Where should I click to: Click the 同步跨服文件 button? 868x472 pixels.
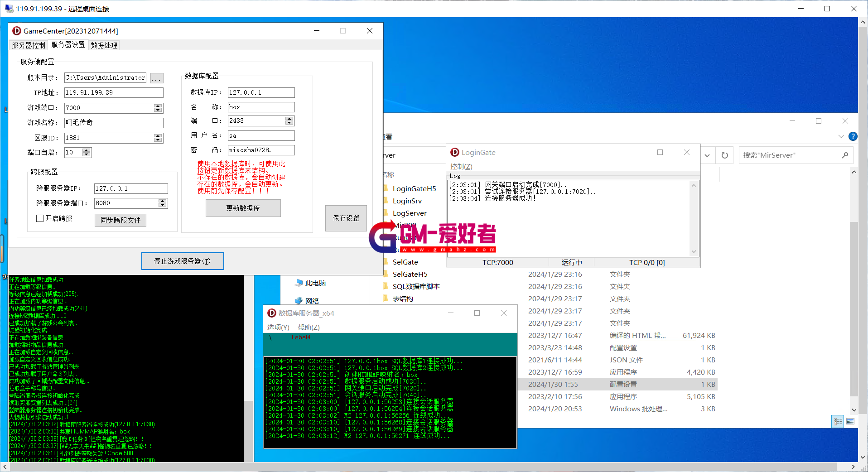click(x=121, y=220)
